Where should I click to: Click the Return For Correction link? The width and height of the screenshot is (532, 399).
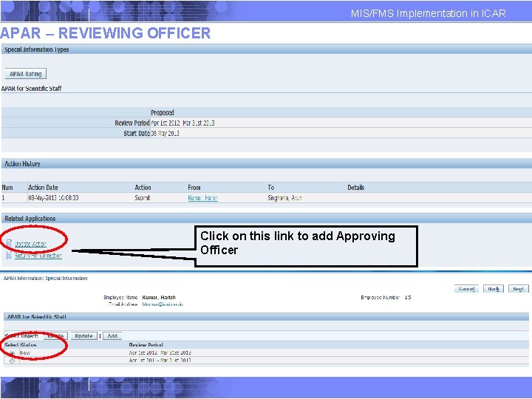(38, 256)
